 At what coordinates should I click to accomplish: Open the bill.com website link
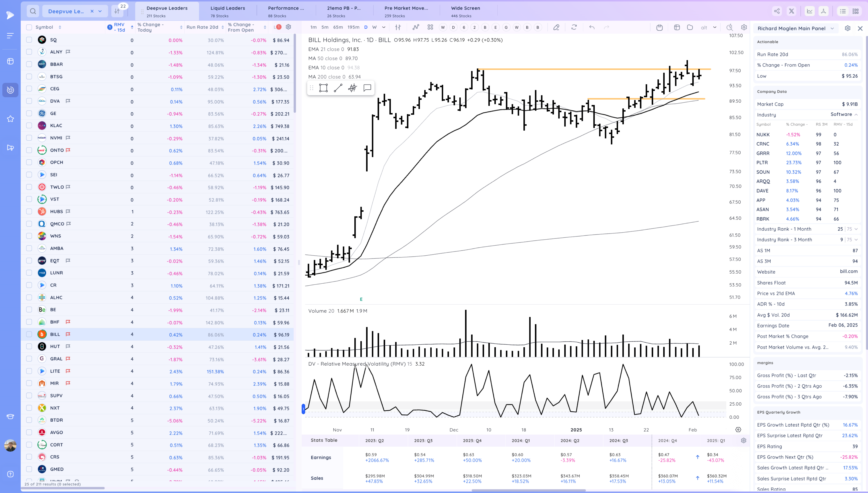point(848,271)
